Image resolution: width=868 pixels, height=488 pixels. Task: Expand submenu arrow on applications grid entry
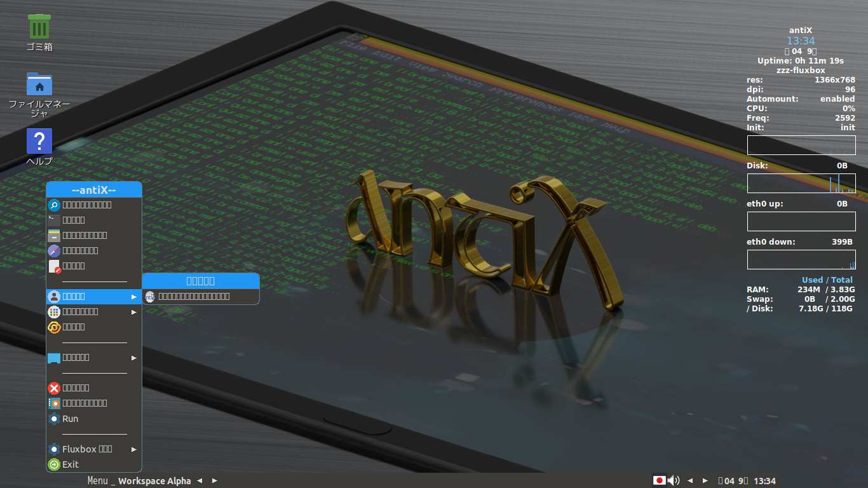point(134,312)
